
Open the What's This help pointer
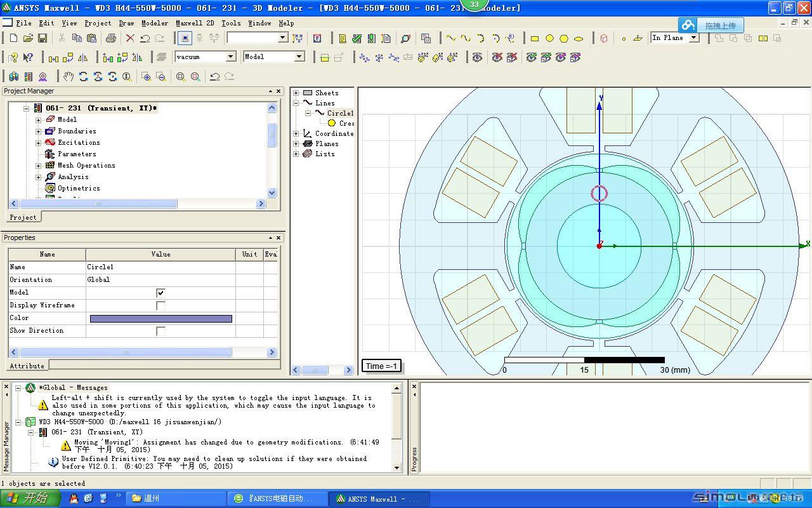[28, 57]
